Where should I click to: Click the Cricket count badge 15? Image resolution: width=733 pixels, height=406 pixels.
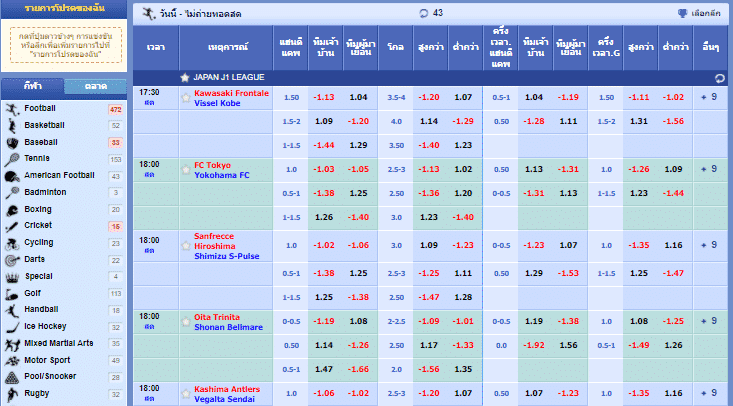(x=115, y=227)
